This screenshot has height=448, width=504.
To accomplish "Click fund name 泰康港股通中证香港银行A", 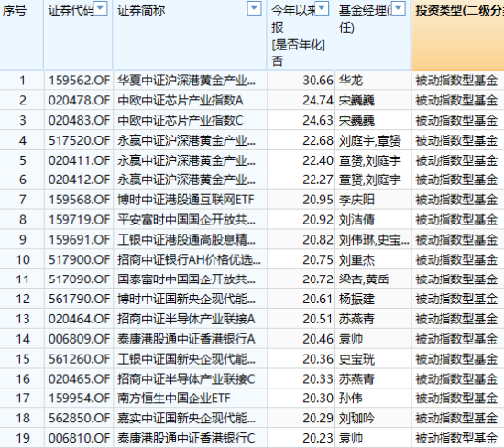I will point(186,339).
